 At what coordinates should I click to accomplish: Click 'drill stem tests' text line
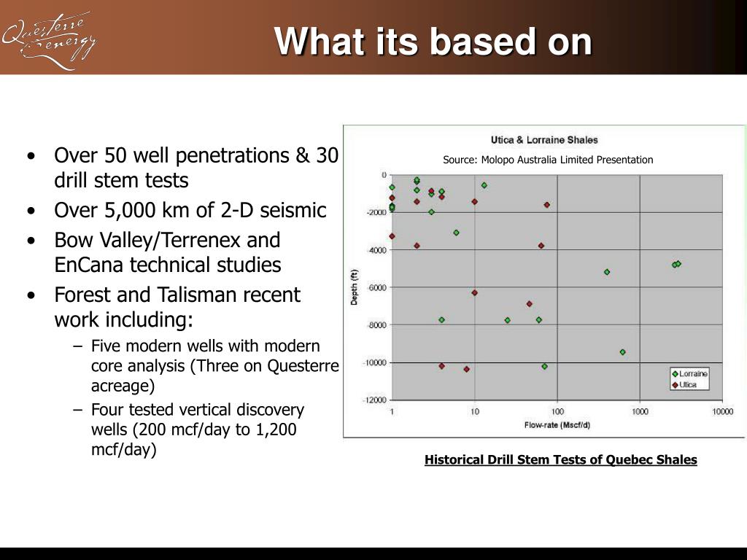(x=121, y=180)
